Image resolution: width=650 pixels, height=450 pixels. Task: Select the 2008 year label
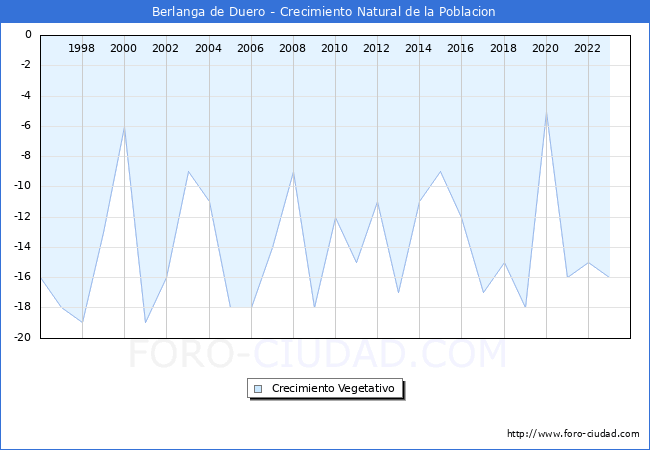[x=292, y=48]
